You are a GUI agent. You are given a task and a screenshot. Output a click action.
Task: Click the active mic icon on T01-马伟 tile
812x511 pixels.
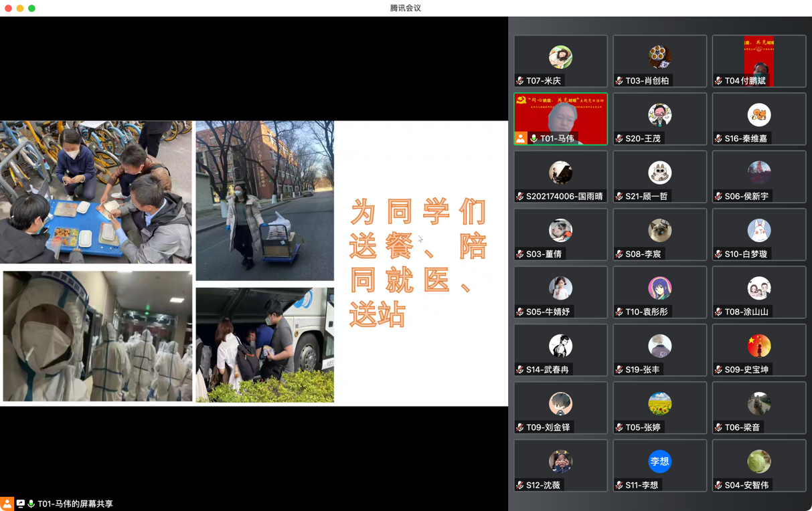[x=534, y=138]
